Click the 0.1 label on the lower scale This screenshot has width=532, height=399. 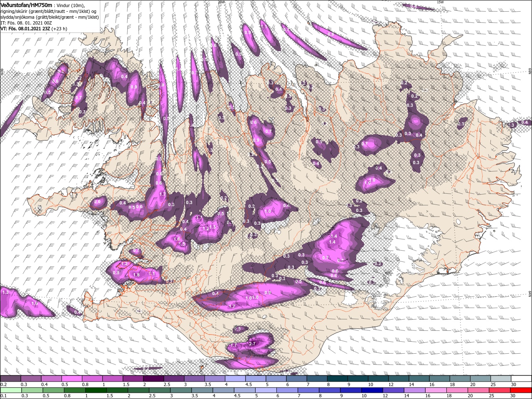[3, 396]
